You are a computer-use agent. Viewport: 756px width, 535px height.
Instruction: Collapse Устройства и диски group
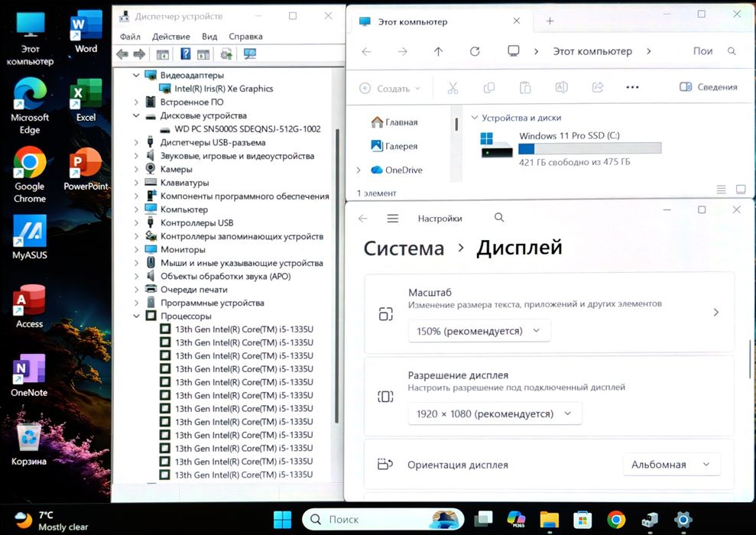point(475,118)
